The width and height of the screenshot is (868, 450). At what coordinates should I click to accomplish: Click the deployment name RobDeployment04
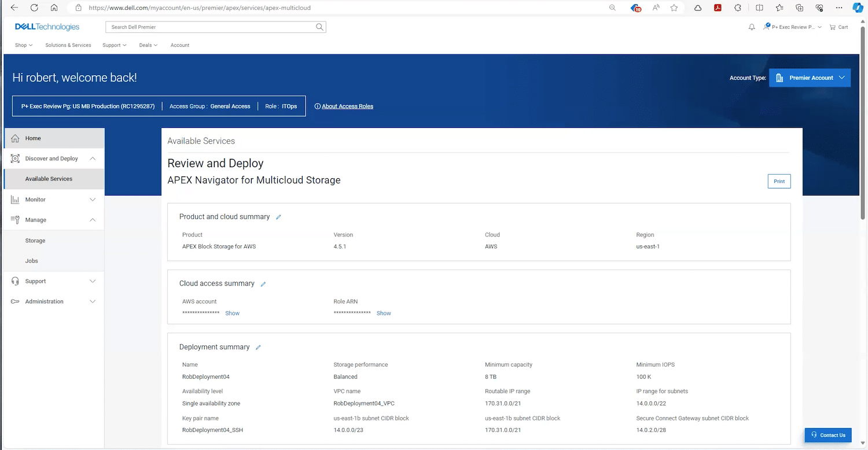click(x=206, y=377)
